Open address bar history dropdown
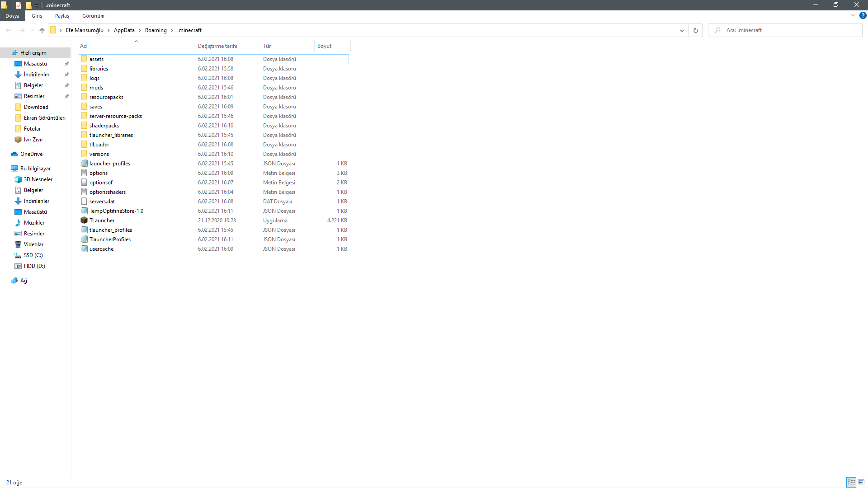Image resolution: width=868 pixels, height=488 pixels. [682, 30]
